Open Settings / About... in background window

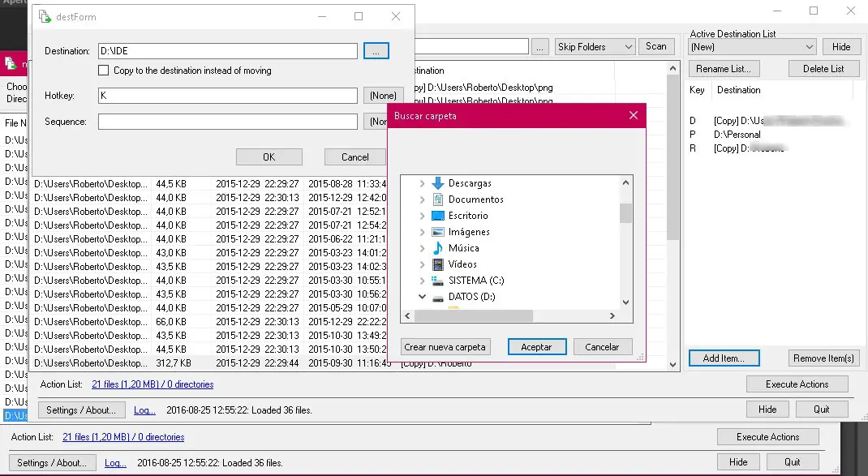(52, 463)
